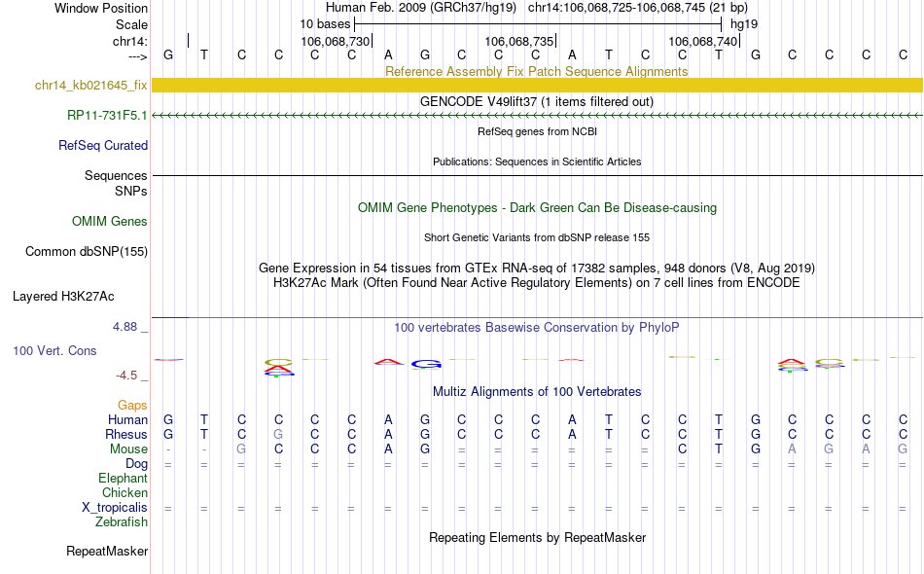Select the Human alignment row label

coord(127,420)
